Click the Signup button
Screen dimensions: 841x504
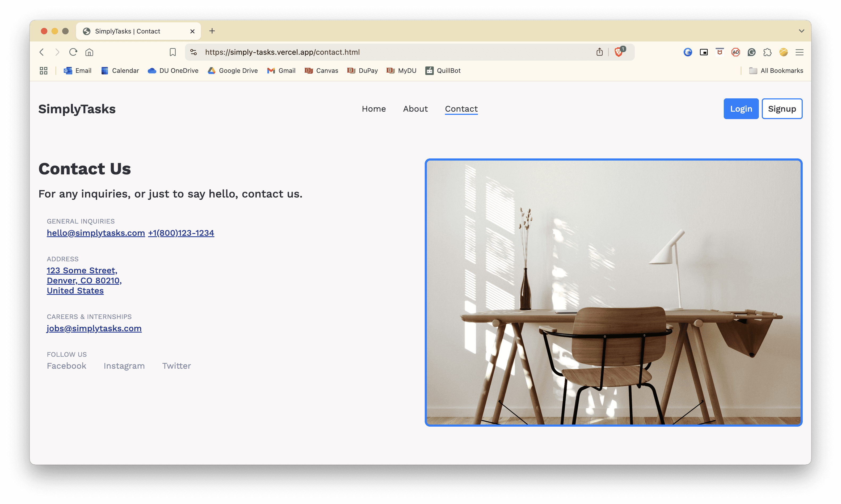tap(781, 109)
